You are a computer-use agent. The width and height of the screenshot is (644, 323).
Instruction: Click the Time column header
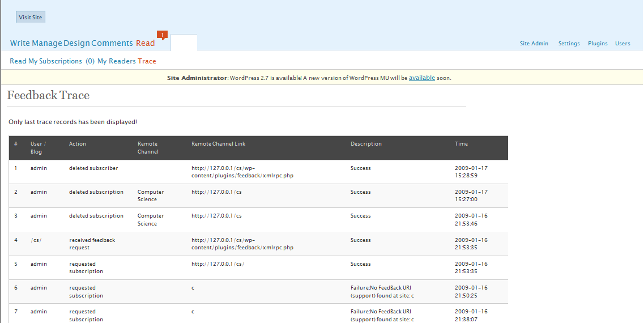pyautogui.click(x=461, y=144)
